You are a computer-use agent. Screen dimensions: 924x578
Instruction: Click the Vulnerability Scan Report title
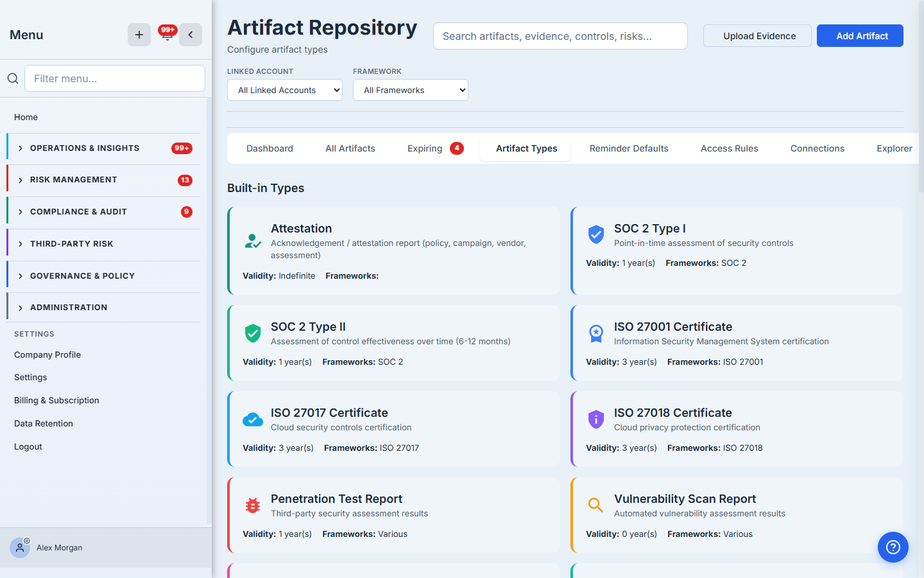(x=685, y=499)
